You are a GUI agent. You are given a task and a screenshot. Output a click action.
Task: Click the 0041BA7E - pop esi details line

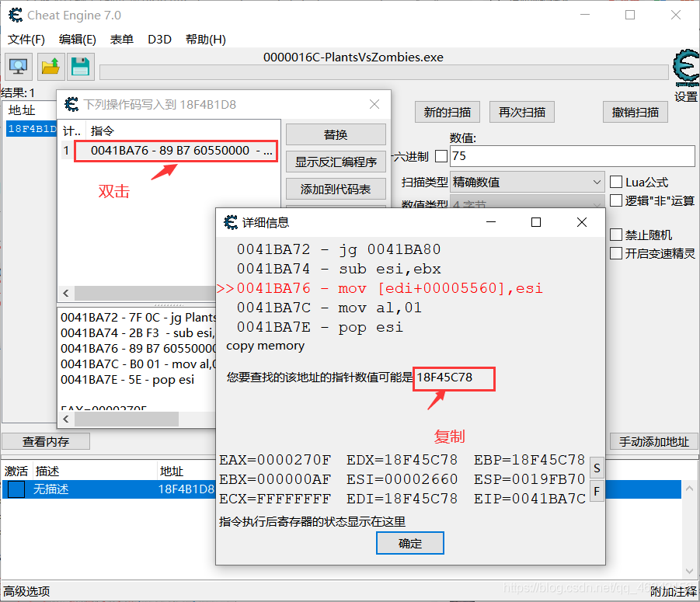320,328
